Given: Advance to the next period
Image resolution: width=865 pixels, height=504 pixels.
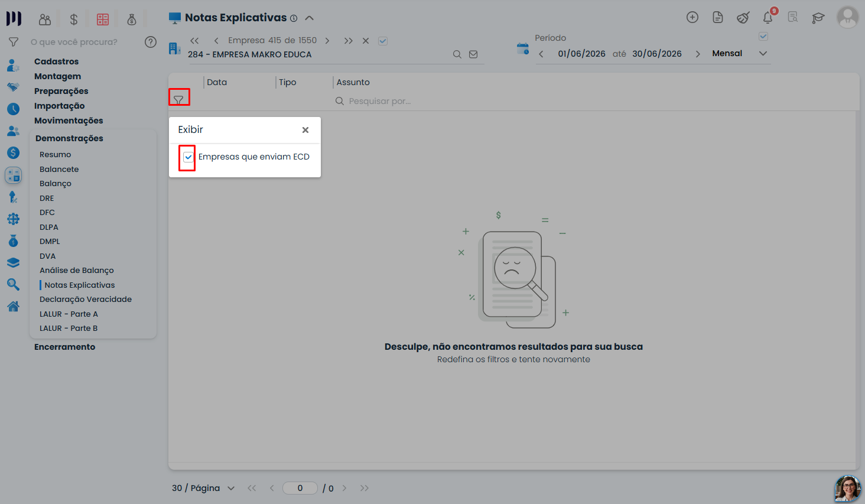Looking at the screenshot, I should [x=698, y=54].
